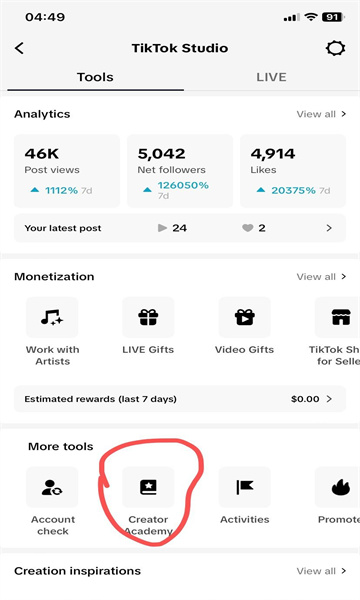Open settings via the gear icon

pos(336,48)
